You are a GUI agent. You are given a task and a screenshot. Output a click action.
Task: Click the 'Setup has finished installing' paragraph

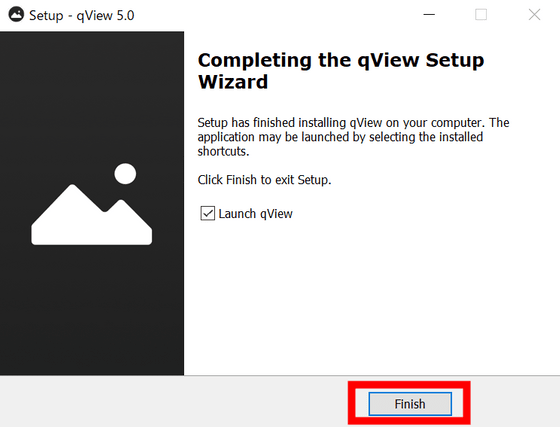coord(353,137)
